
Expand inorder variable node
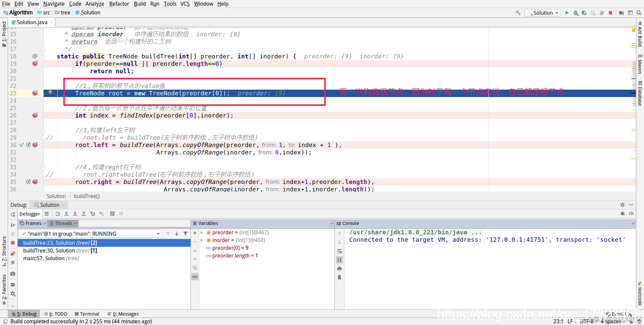click(x=202, y=240)
